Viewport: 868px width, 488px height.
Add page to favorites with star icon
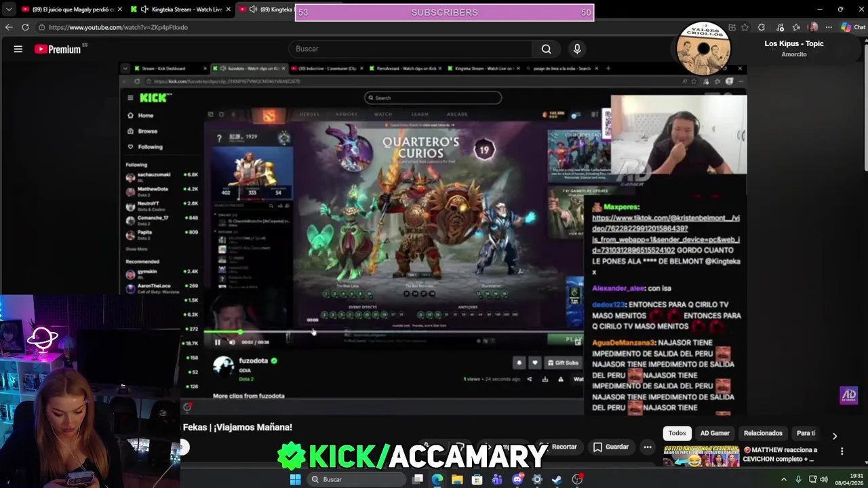745,27
